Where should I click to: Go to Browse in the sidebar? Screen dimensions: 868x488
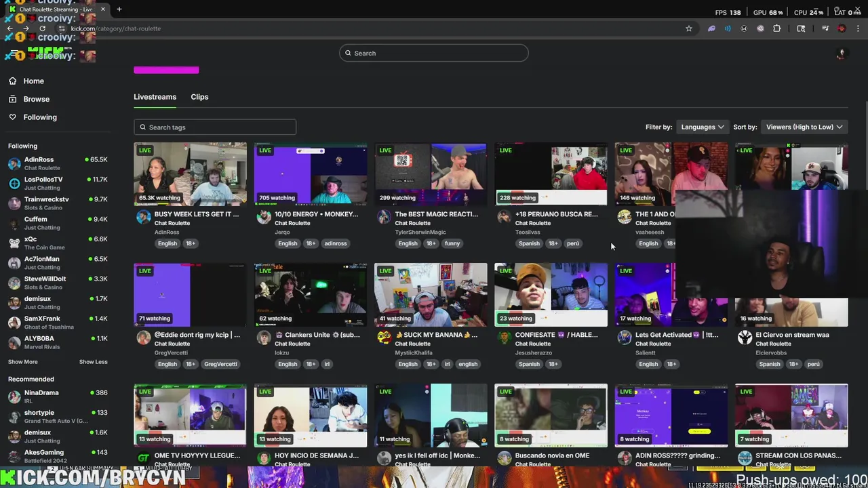[x=36, y=99]
